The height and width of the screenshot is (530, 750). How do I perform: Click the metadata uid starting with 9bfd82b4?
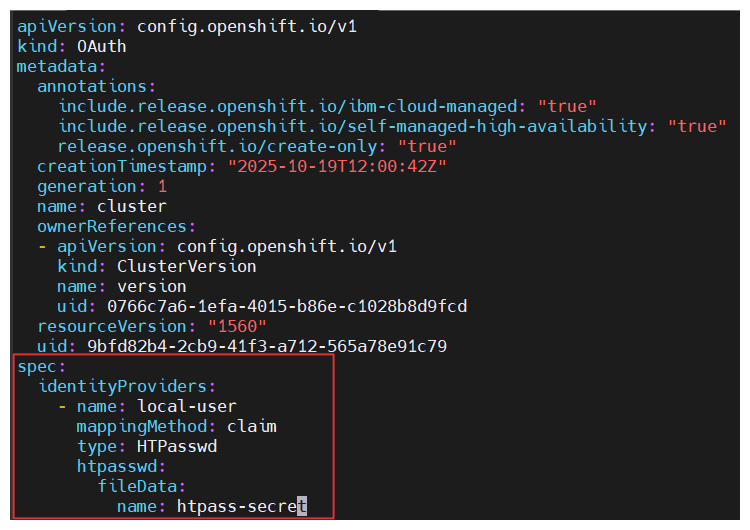tap(266, 346)
